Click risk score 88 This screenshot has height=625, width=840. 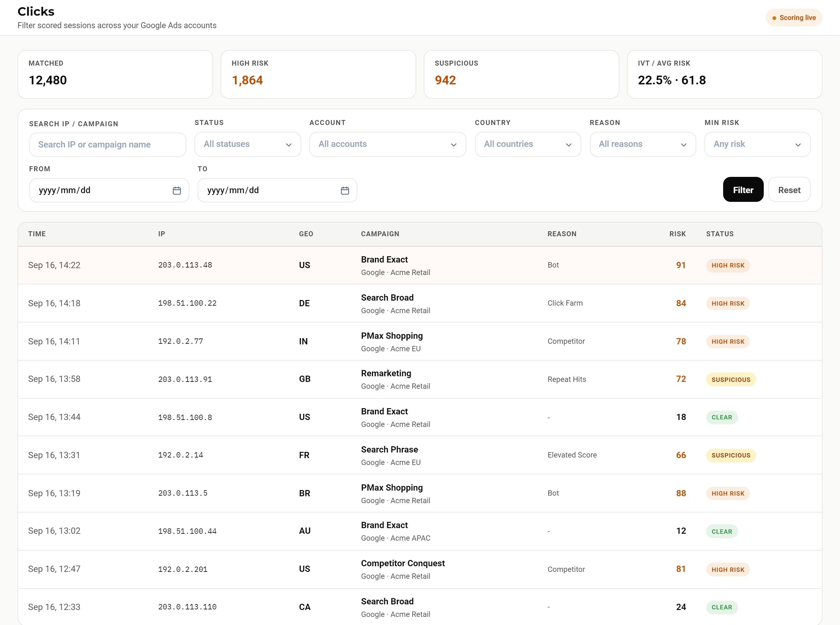(681, 493)
